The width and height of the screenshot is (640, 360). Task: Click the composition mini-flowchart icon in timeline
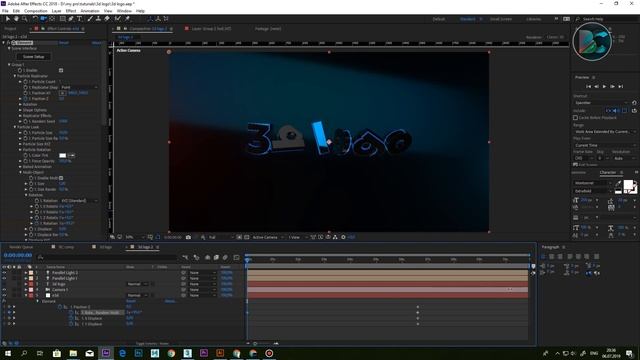coord(185,258)
